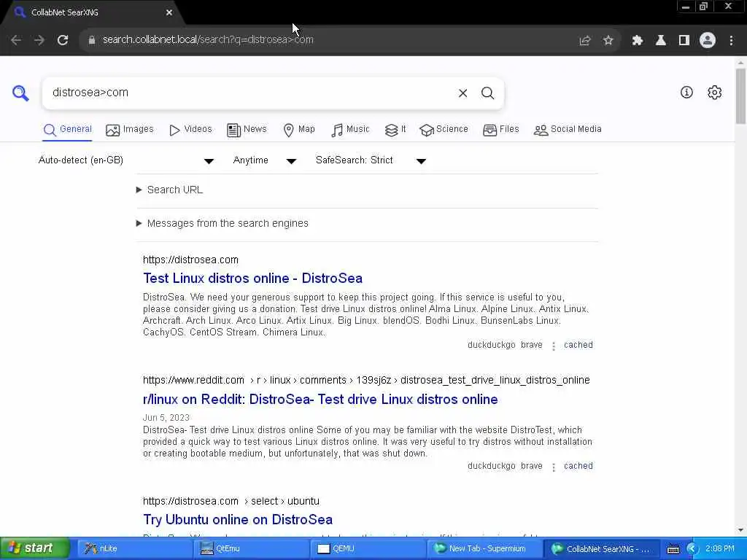Open the Anytime time range dropdown

point(264,160)
